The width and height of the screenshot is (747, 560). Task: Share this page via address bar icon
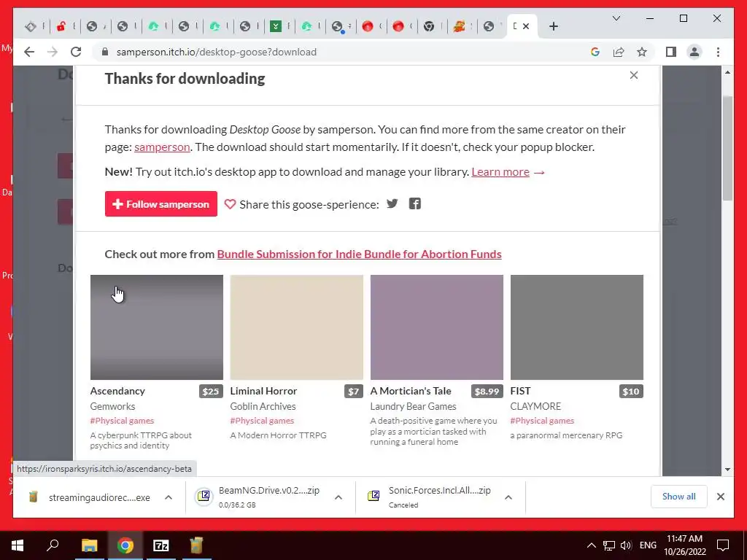tap(619, 52)
